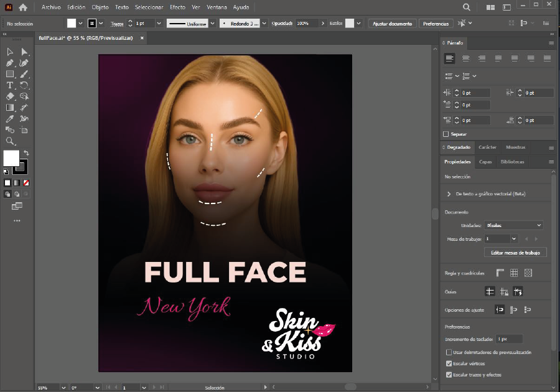This screenshot has height=392, width=560.
Task: Click Incremento de teclado input field
Action: (x=510, y=339)
